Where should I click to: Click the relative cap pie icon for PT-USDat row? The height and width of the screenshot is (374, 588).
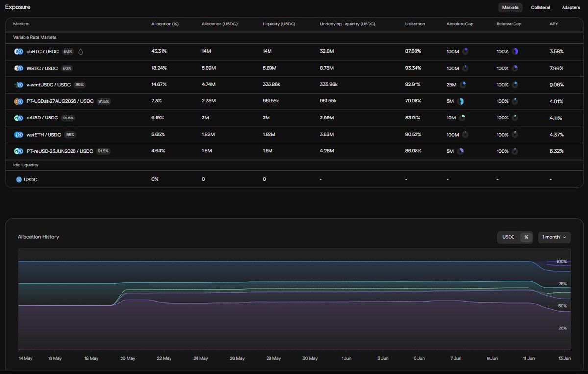(x=515, y=101)
